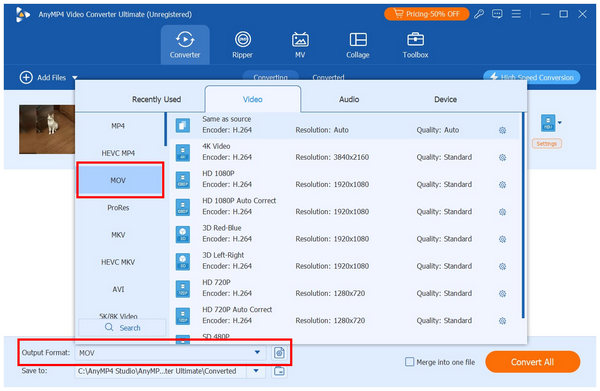The image size is (600, 391).
Task: Click the HD 720P format icon
Action: 183,288
